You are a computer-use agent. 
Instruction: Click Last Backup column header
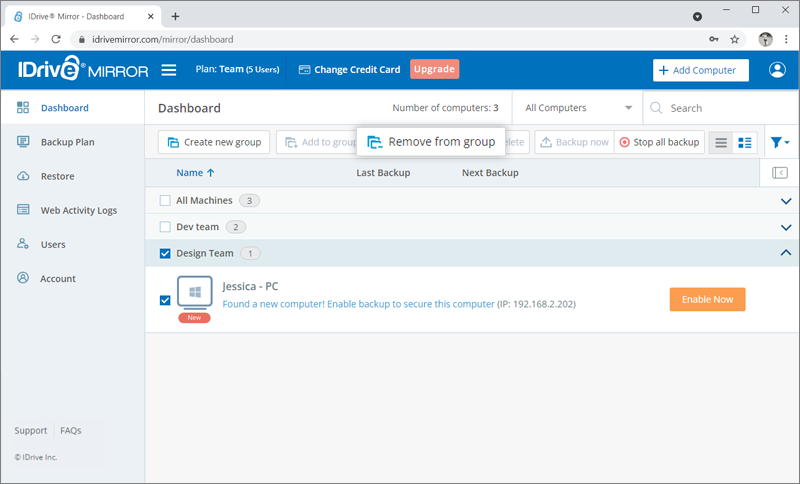(x=383, y=173)
